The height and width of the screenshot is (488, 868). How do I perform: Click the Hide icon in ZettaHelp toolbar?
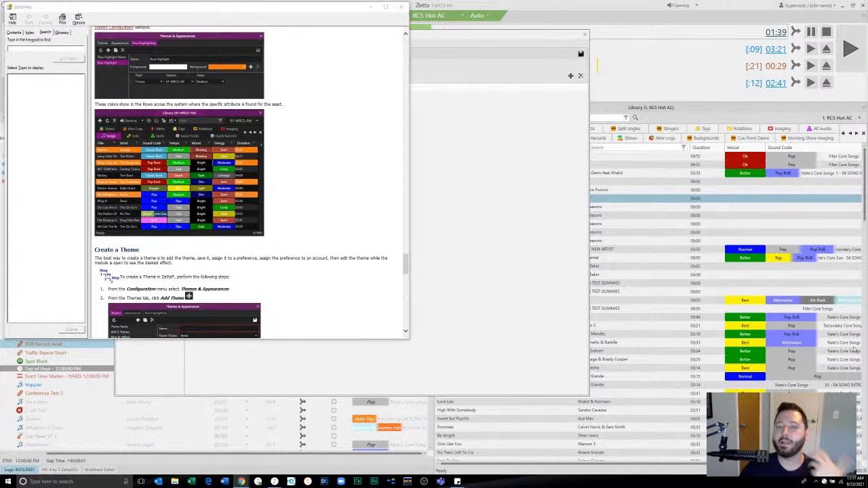[x=12, y=18]
